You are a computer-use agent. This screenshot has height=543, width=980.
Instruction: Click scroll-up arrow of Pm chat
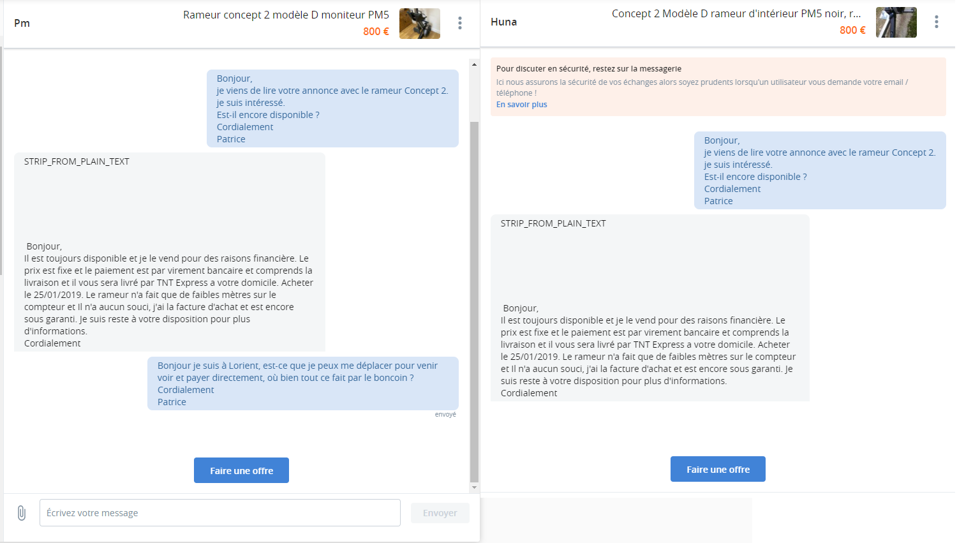point(474,64)
